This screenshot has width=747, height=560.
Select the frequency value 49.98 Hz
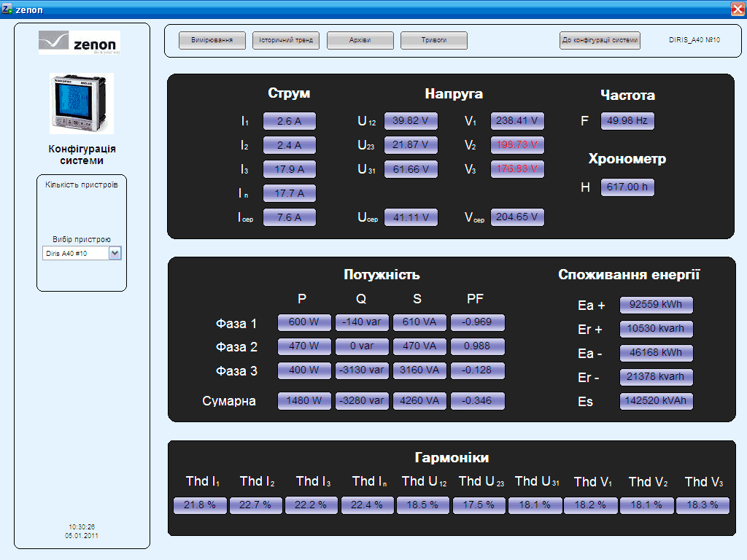point(627,121)
